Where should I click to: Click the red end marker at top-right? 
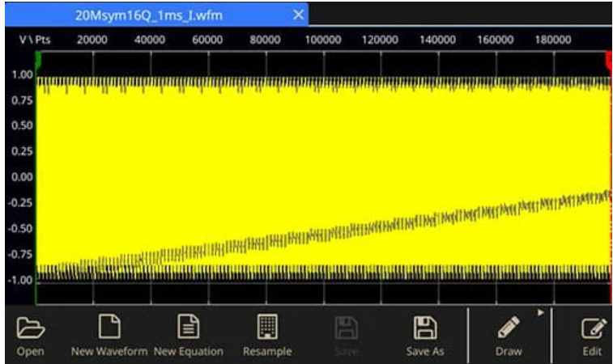pyautogui.click(x=608, y=59)
